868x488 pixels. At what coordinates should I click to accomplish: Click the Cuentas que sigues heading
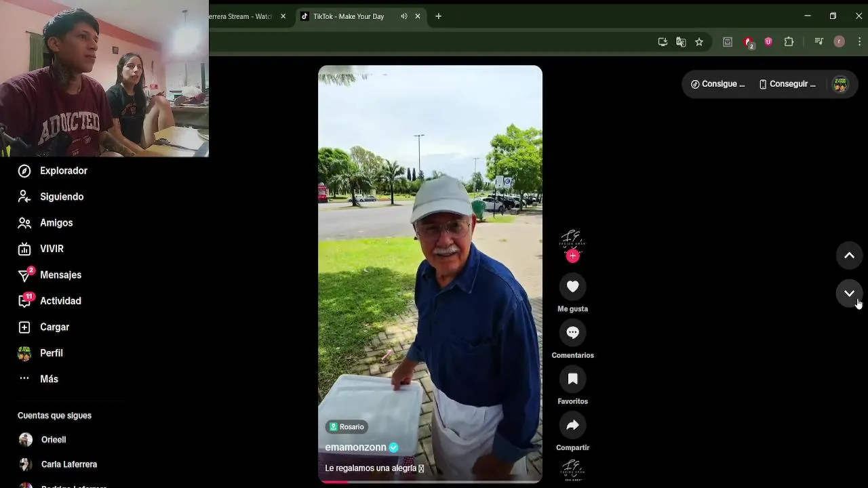tap(54, 415)
